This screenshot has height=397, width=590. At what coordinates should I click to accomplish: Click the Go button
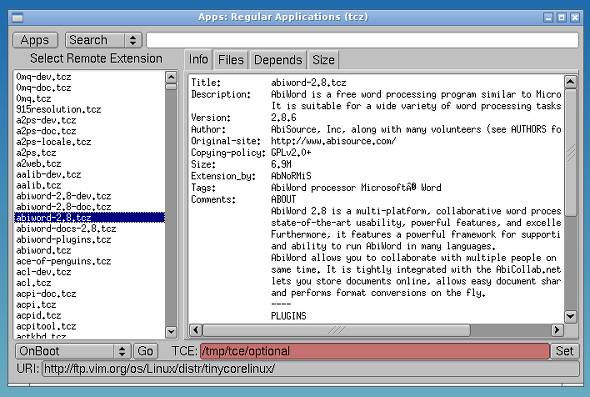pos(145,351)
